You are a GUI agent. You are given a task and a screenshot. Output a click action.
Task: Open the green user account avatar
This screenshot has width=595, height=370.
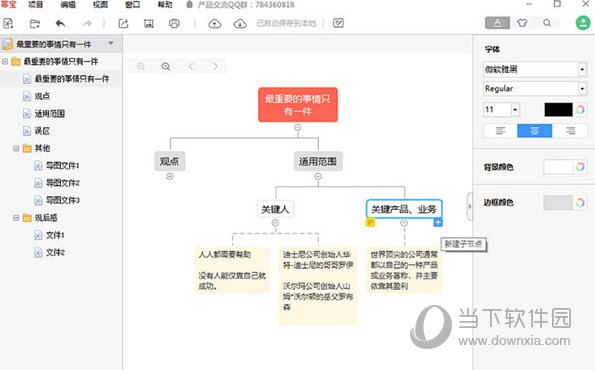click(583, 23)
